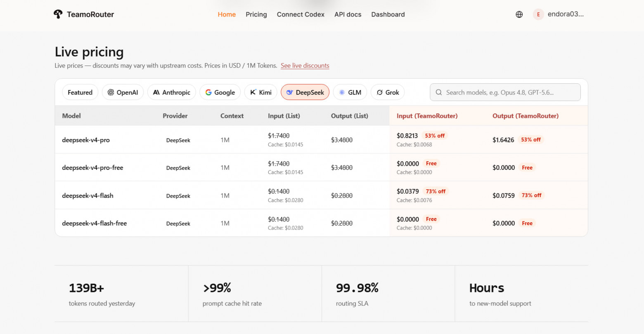Select the deepseek-v4-pro-free model name

pos(92,168)
